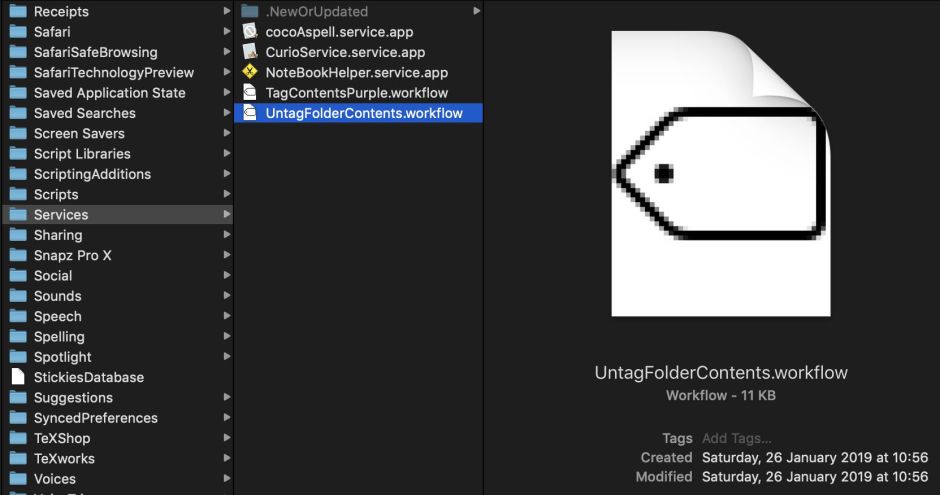Expand the Snapz Pro X folder arrow
940x495 pixels.
227,255
